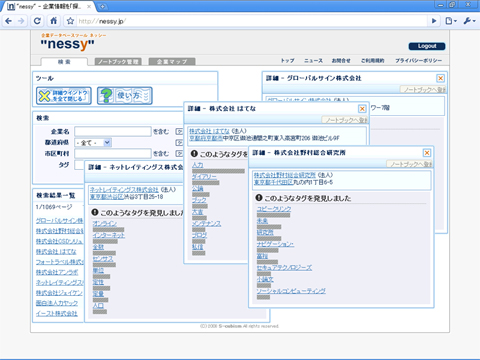
Task: Switch to the 企業マップ tab
Action: pos(172,62)
